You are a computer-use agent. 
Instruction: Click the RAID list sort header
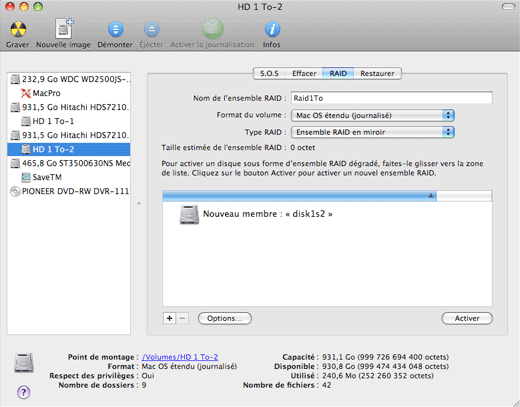tap(299, 196)
